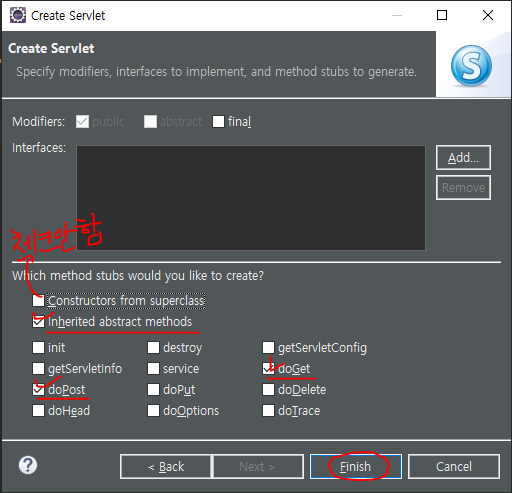Click the Finish button
512x493 pixels.
click(x=356, y=467)
